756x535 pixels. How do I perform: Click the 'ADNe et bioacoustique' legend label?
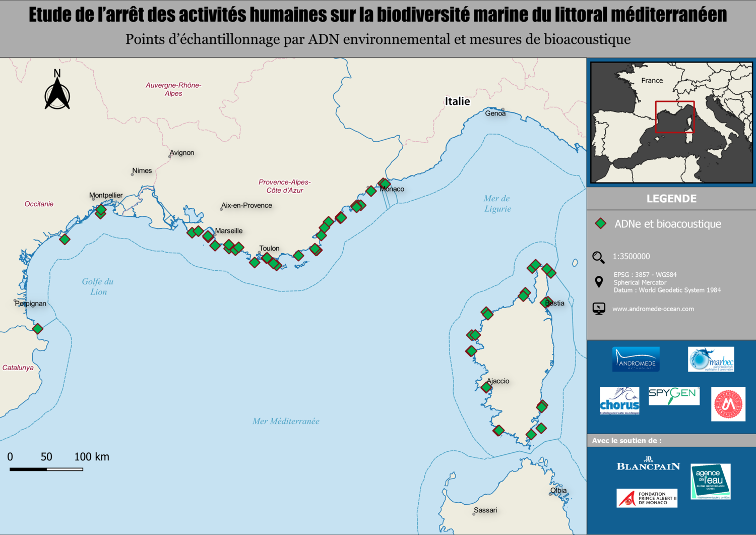coord(667,224)
